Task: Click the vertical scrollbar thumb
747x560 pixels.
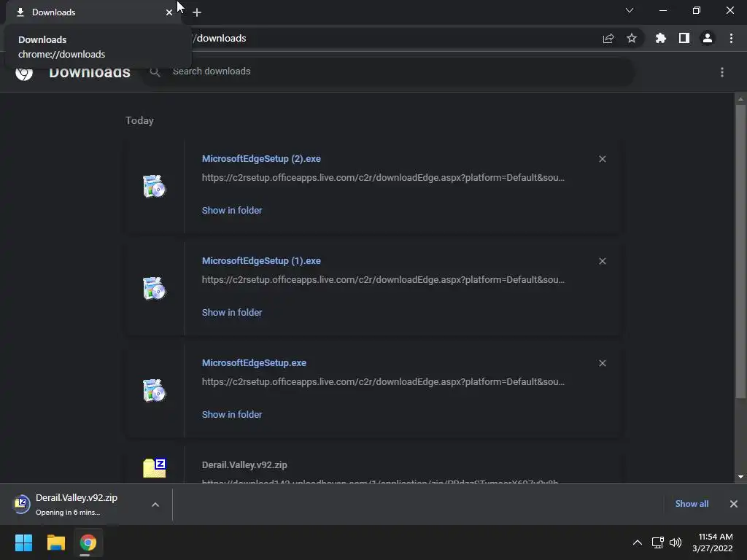Action: tap(740, 252)
